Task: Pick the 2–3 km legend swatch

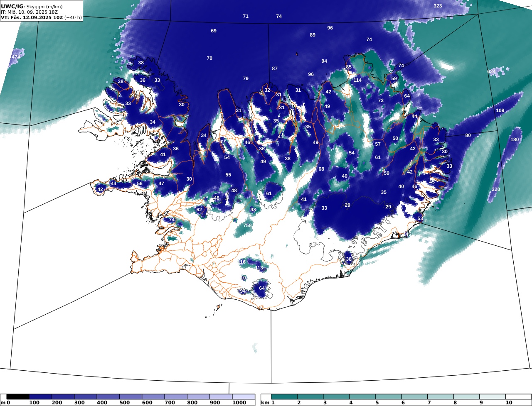Action: tap(310, 397)
